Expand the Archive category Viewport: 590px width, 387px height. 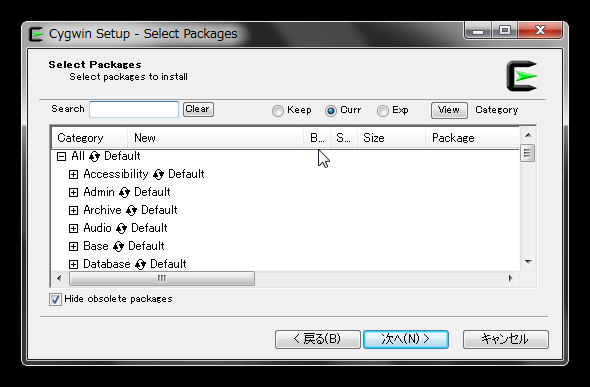tap(73, 210)
